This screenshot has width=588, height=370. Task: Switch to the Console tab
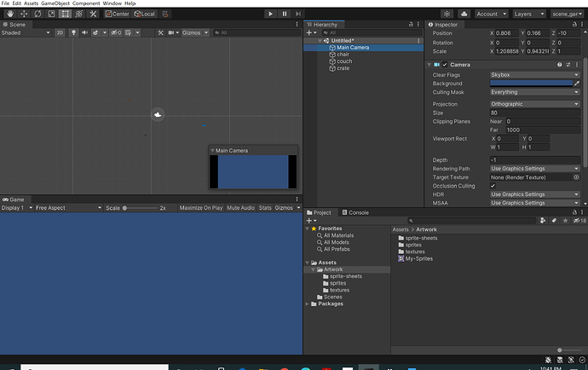pyautogui.click(x=355, y=213)
